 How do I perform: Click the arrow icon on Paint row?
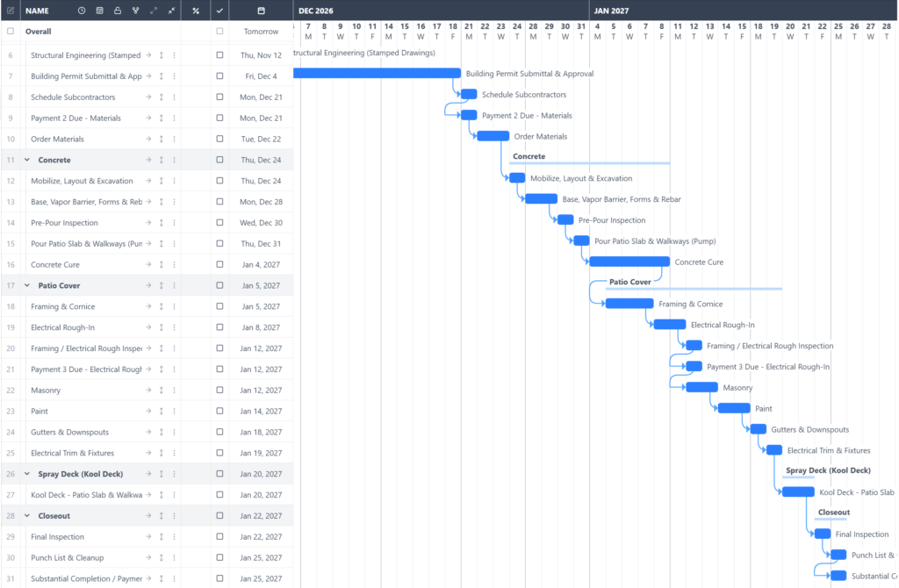click(148, 411)
